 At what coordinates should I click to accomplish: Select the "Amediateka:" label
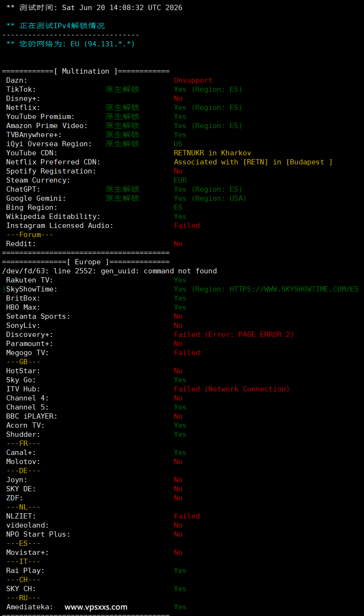(x=30, y=607)
